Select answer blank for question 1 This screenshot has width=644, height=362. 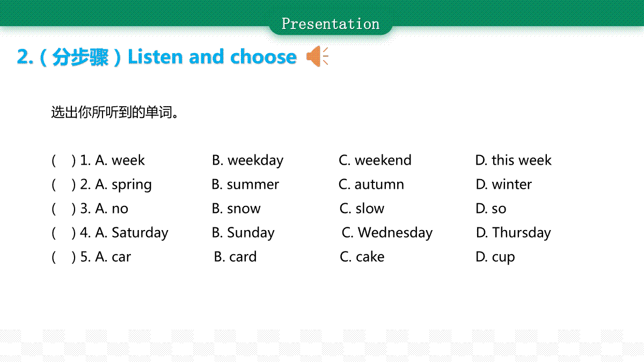(x=63, y=160)
